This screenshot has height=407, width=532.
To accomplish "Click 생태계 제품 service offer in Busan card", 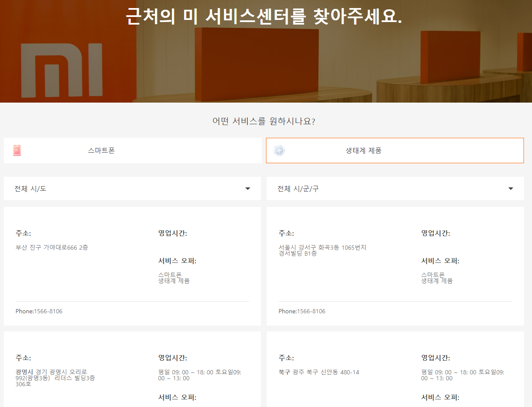I will click(174, 281).
